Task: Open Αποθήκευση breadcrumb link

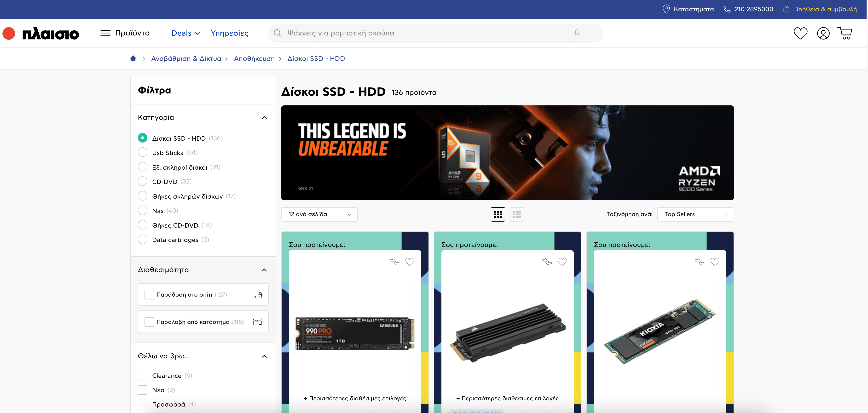Action: coord(254,59)
